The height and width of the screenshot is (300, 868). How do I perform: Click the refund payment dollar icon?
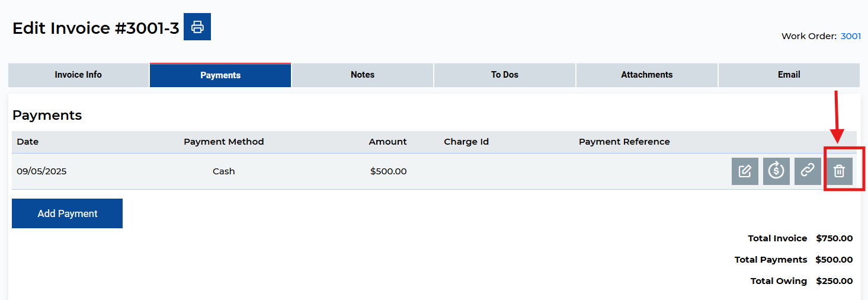point(776,171)
